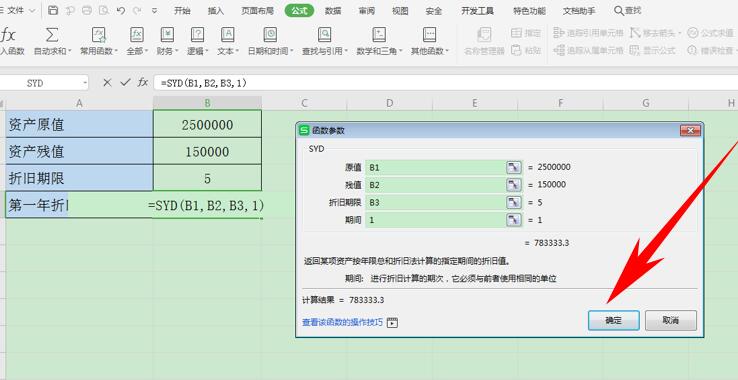Click cell with value 150000

click(208, 152)
